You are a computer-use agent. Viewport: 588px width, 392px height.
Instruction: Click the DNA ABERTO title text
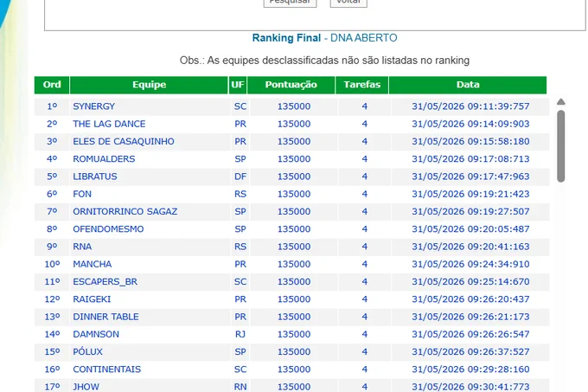tap(364, 38)
